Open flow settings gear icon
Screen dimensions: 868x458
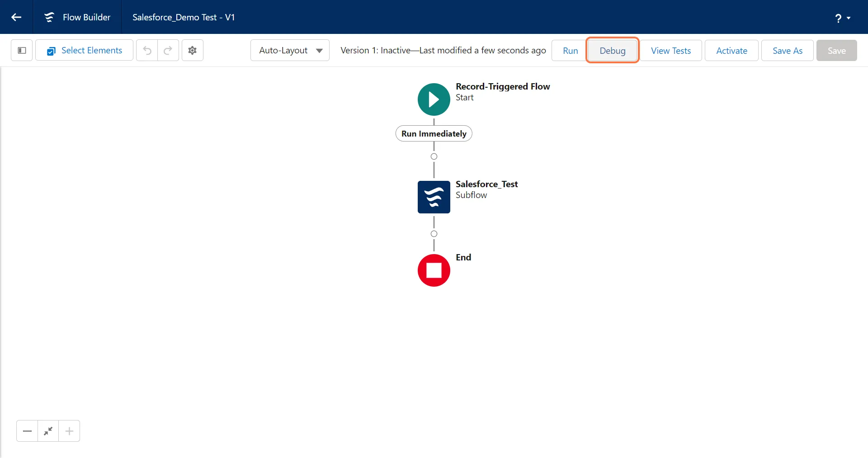point(193,50)
